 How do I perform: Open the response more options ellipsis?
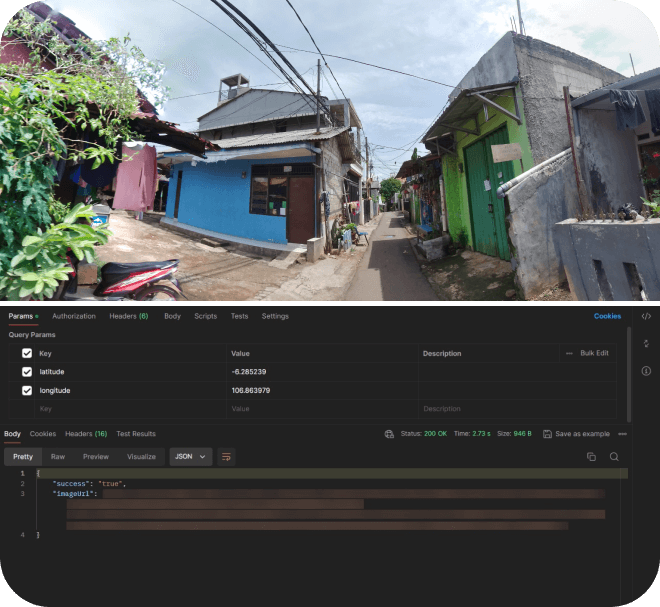click(x=623, y=434)
